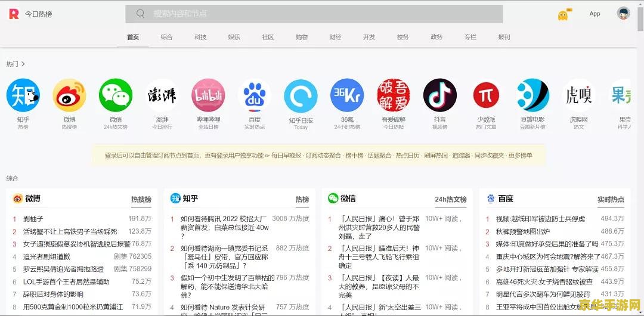The image size is (644, 316).
Task: Open the 36Kr icon
Action: [347, 95]
